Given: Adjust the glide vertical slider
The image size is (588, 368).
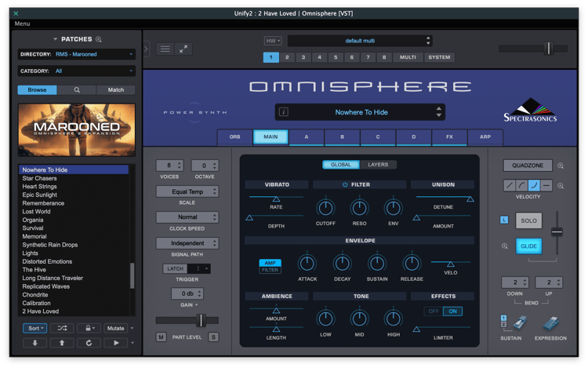Looking at the screenshot, I should pyautogui.click(x=557, y=231).
